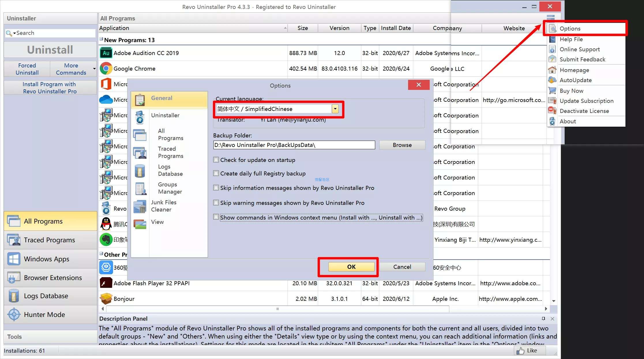644x359 pixels.
Task: Close the Description Panel
Action: [552, 318]
